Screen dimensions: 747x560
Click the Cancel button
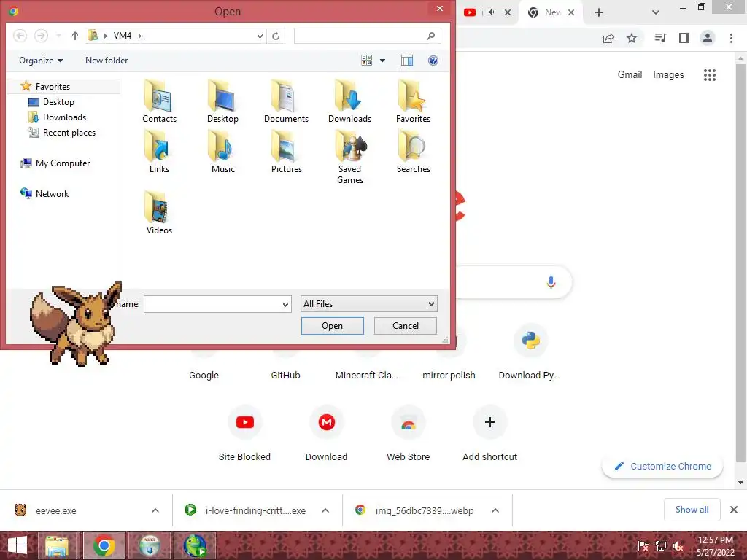pyautogui.click(x=406, y=326)
